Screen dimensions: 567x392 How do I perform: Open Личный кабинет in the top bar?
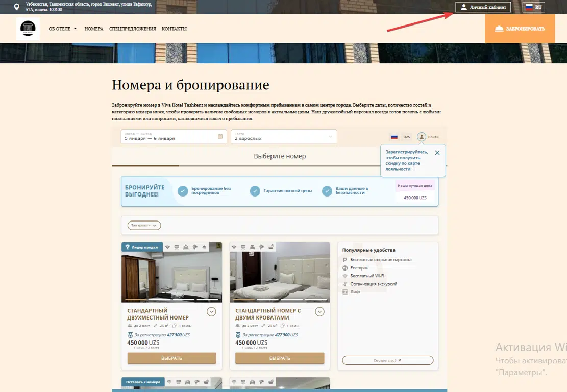(483, 7)
